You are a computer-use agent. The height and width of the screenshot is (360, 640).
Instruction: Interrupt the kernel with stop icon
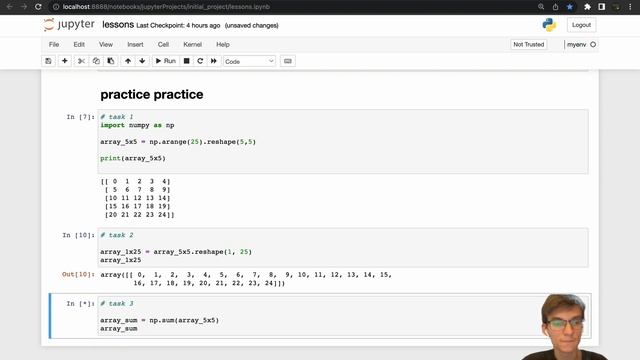coord(187,61)
